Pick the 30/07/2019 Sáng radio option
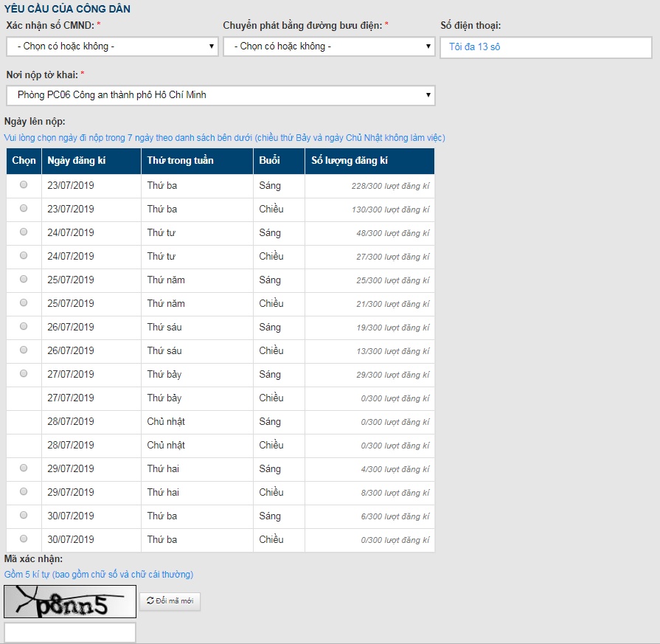660x644 pixels. click(x=24, y=515)
